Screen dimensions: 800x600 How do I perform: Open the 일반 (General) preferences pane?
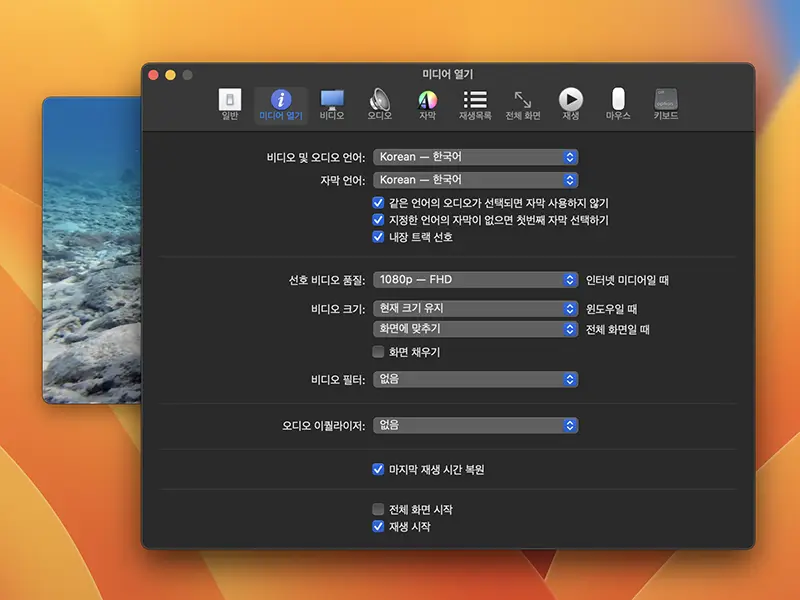pyautogui.click(x=228, y=105)
